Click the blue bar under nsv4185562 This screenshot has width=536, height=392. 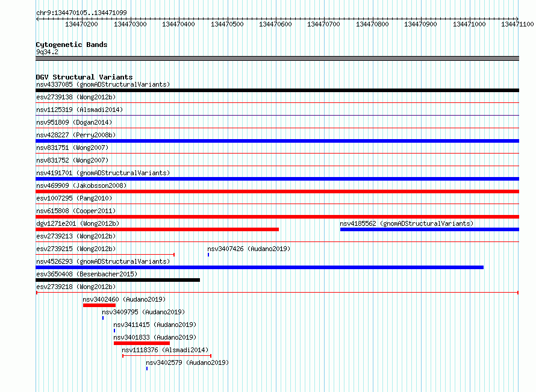pyautogui.click(x=429, y=229)
